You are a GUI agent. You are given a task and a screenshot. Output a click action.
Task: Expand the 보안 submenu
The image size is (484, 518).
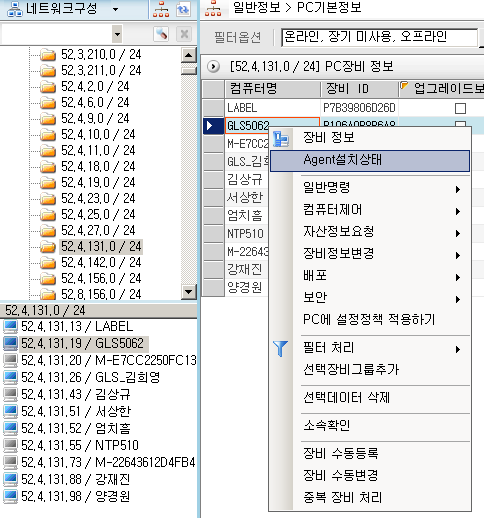tap(370, 298)
